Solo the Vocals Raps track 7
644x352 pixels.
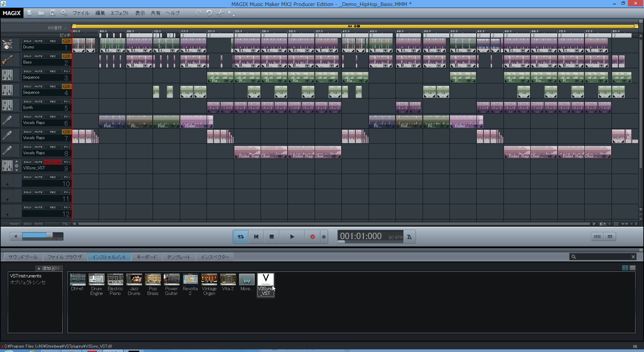pos(28,132)
